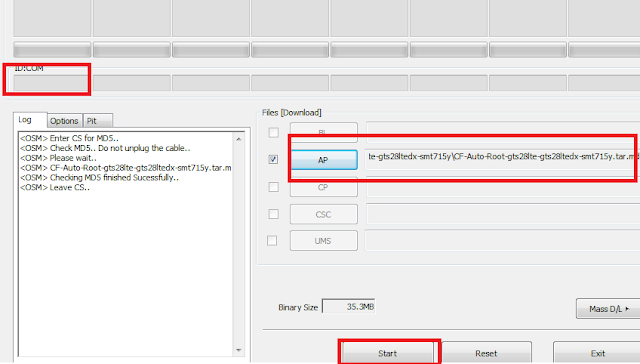
Task: Click the CP file button
Action: click(324, 187)
